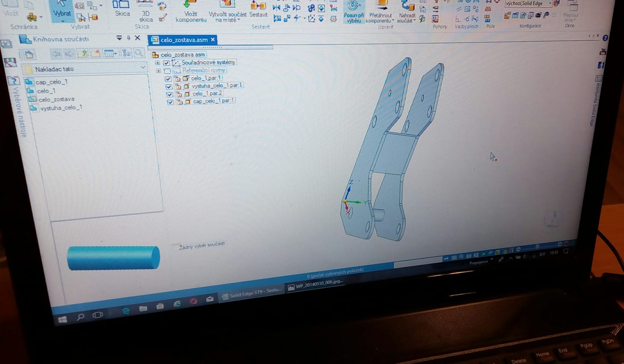Toggle cap_celo_1.par:1 visibility checkbox
Screen dimensions: 624x364
[170, 102]
